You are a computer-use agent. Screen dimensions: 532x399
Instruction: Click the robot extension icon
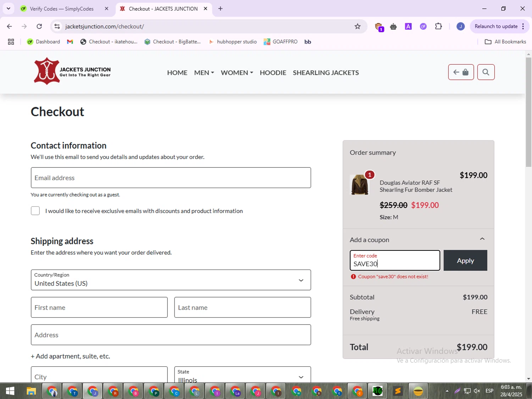[x=393, y=26]
